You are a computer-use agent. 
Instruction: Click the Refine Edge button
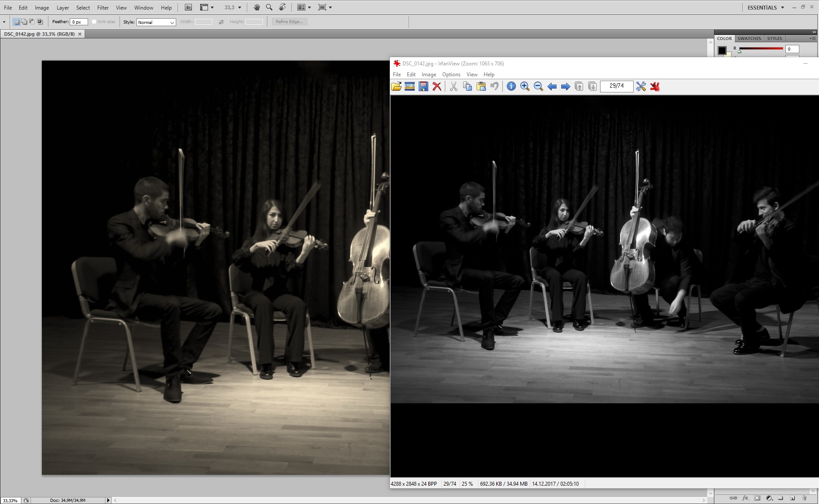pos(290,22)
